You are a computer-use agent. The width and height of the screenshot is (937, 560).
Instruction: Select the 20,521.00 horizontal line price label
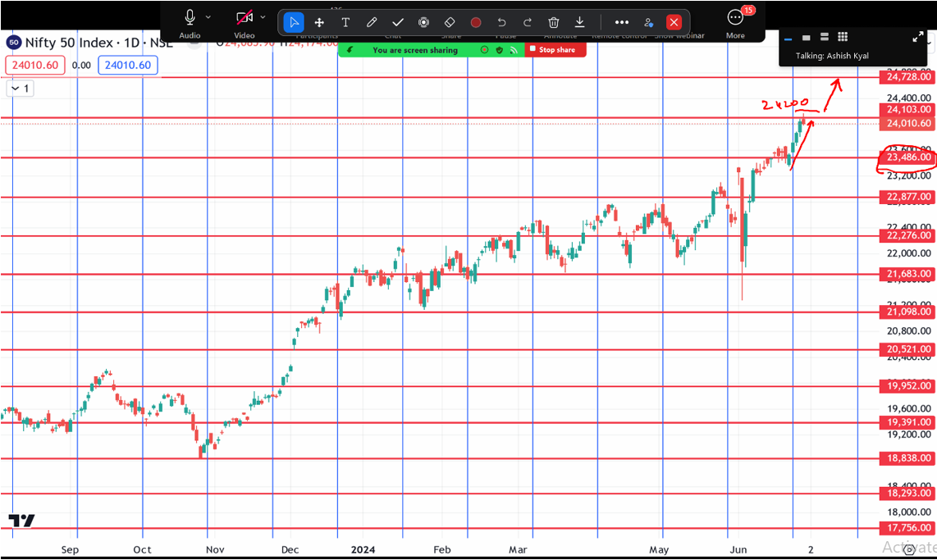(x=908, y=349)
